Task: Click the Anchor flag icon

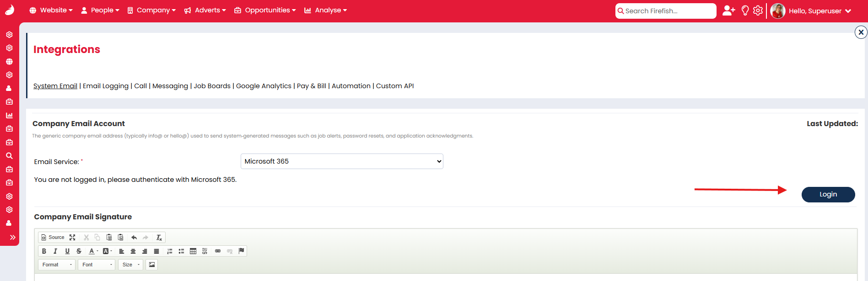Action: [x=241, y=251]
